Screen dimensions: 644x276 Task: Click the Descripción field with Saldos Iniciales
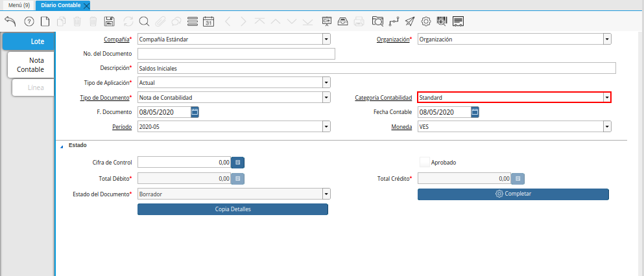click(x=377, y=69)
